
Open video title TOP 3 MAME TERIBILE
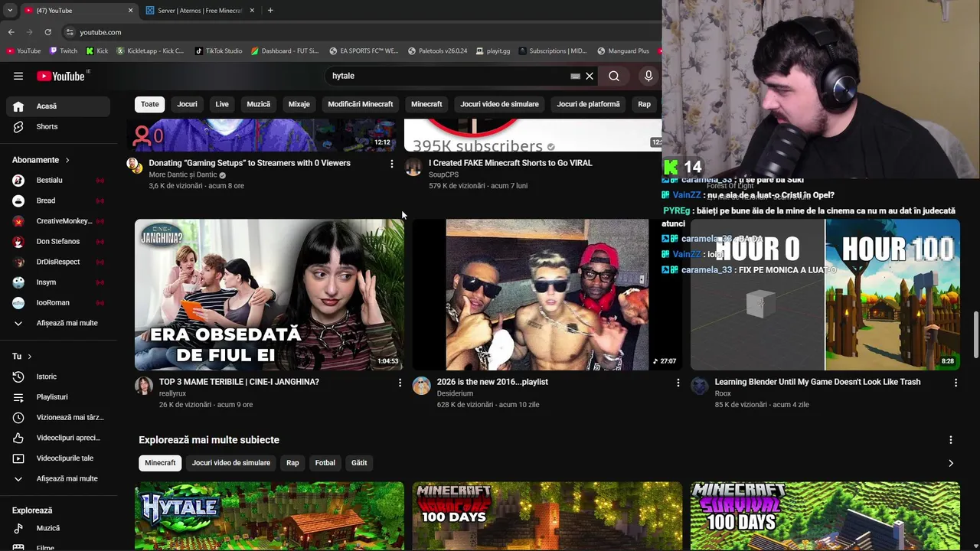[239, 382]
